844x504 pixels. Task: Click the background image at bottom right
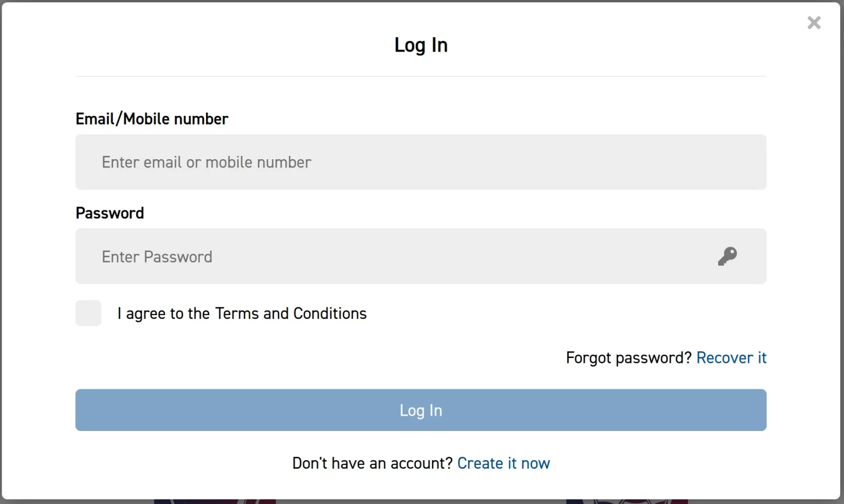click(627, 501)
